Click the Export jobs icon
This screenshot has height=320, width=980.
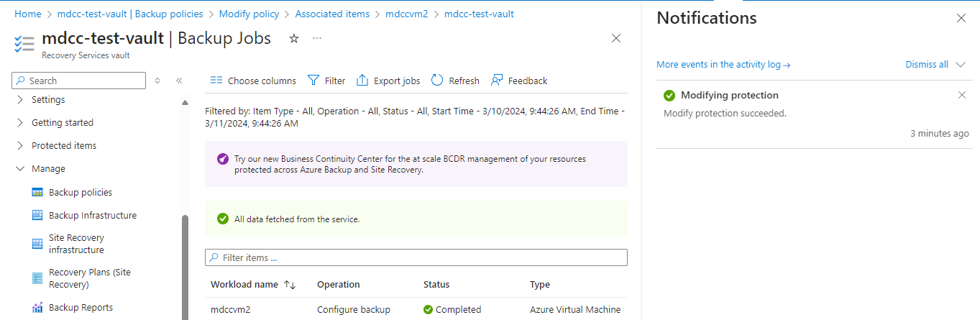pyautogui.click(x=362, y=81)
